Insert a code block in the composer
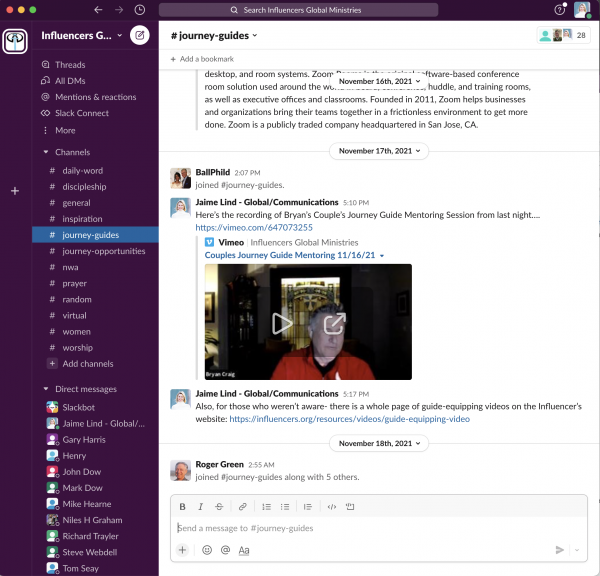Screen dimensions: 600x576 click(350, 507)
